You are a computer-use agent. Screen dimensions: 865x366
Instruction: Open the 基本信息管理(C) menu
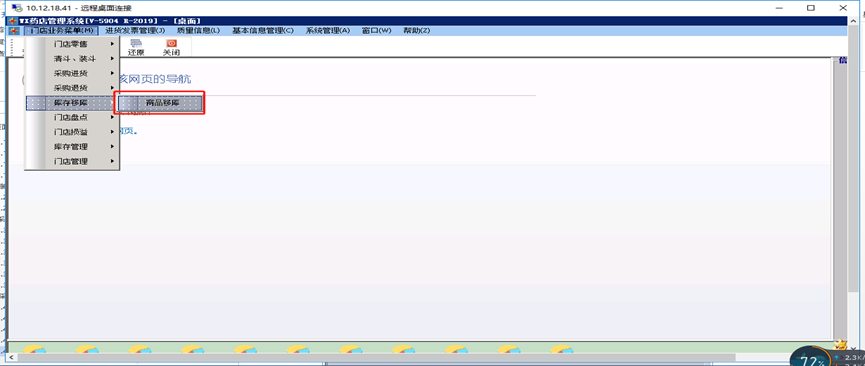[263, 30]
